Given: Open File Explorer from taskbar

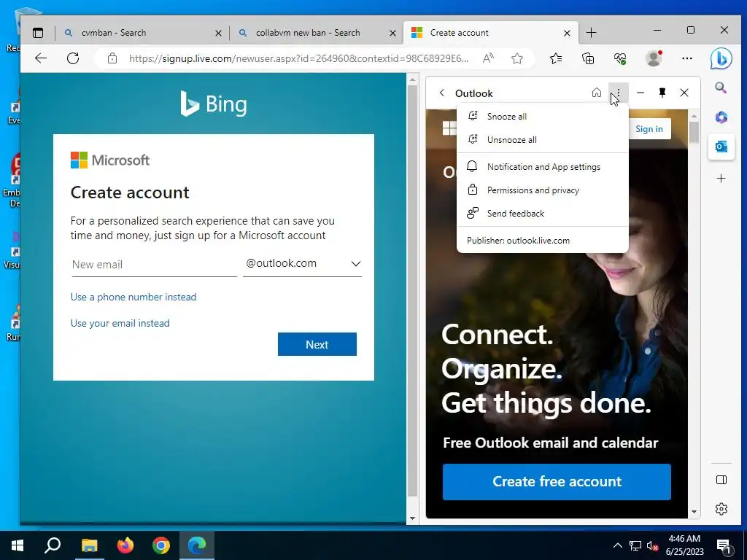Looking at the screenshot, I should pos(89,545).
